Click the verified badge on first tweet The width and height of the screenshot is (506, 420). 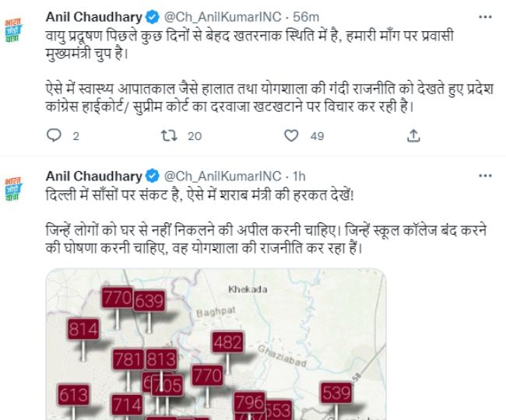coord(152,16)
